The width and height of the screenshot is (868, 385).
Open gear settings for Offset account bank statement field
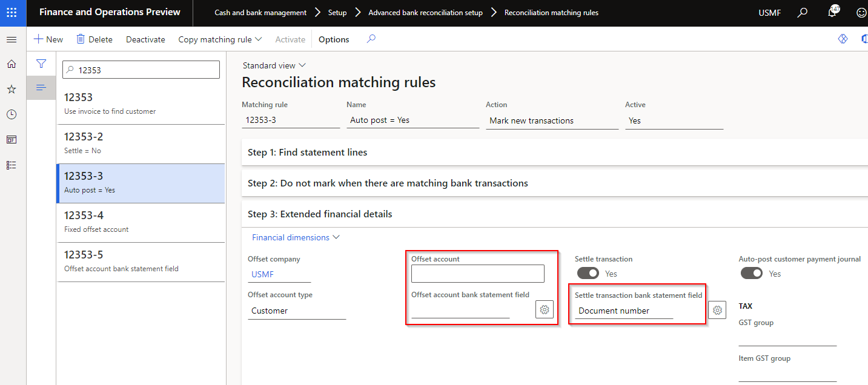(x=544, y=309)
